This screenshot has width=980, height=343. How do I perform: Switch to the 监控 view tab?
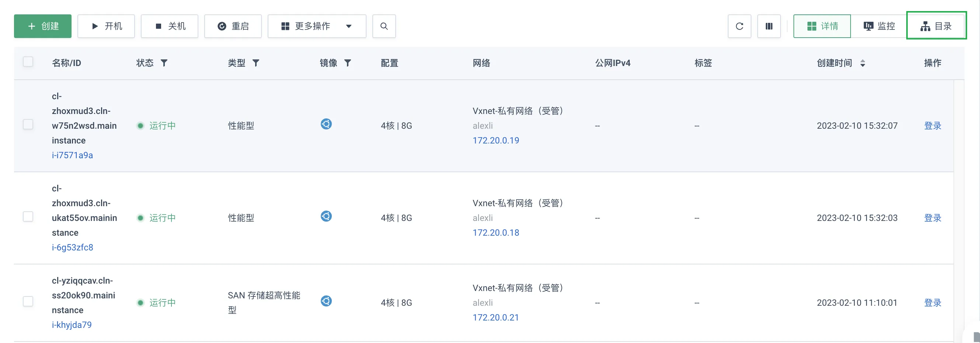pyautogui.click(x=879, y=26)
